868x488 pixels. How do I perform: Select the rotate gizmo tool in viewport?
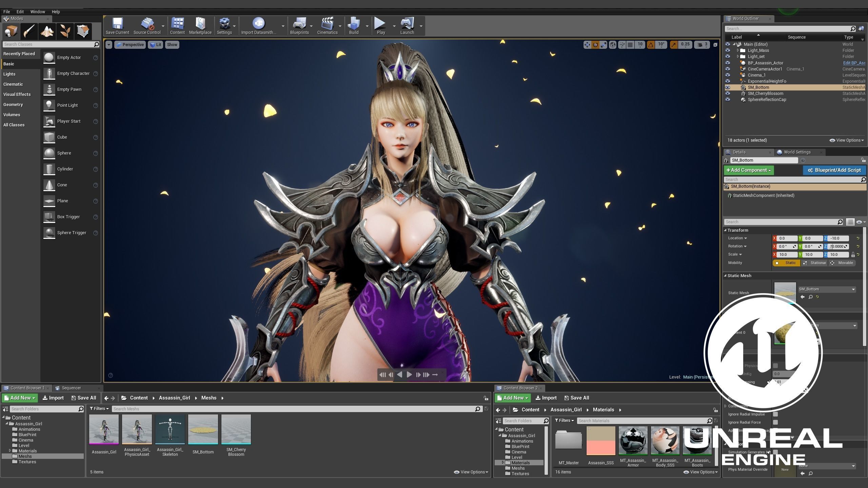(x=595, y=45)
